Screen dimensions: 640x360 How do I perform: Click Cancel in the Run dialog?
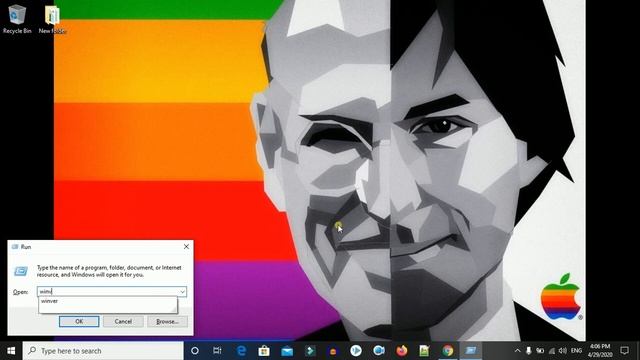[x=123, y=321]
